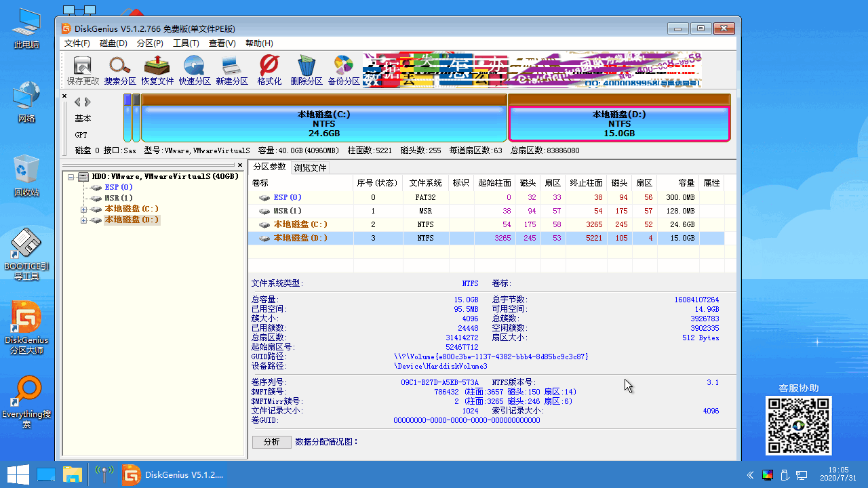Click the 24.6GB capacity cell
The width and height of the screenshot is (868, 488).
tap(678, 224)
